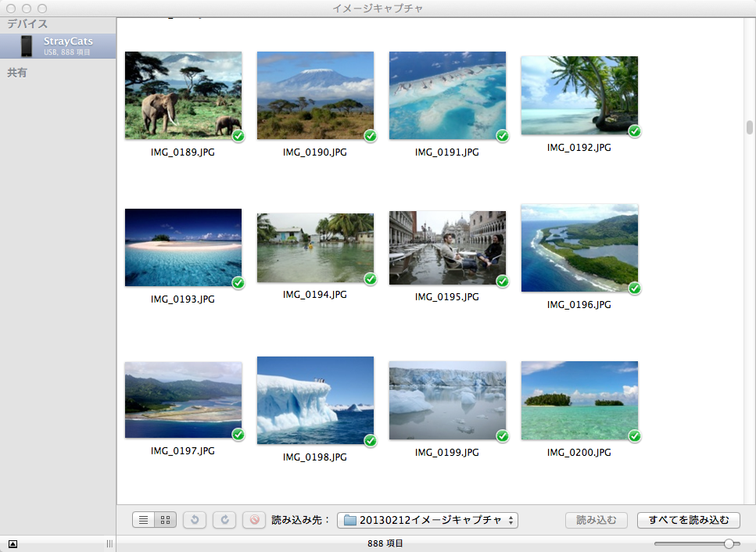Screen dimensions: 756x552
Task: Select flooded Venice cafe photo IMG_0195.JPG
Action: (x=447, y=248)
